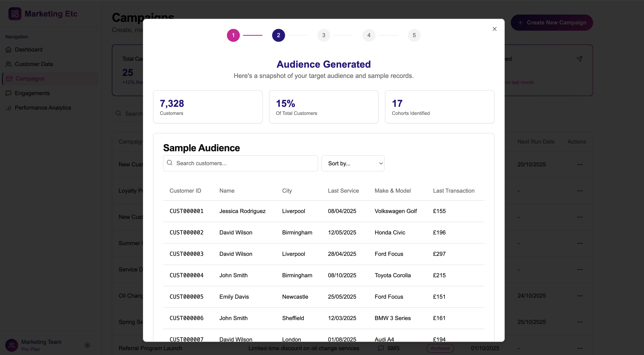Open the Sort by dropdown
The height and width of the screenshot is (355, 644).
pyautogui.click(x=353, y=163)
